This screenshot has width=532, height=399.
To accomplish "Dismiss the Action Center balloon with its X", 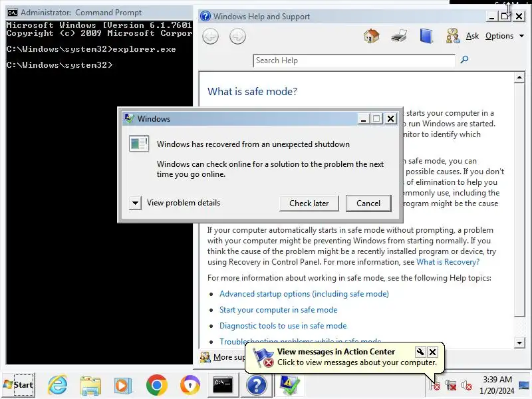I will click(433, 352).
